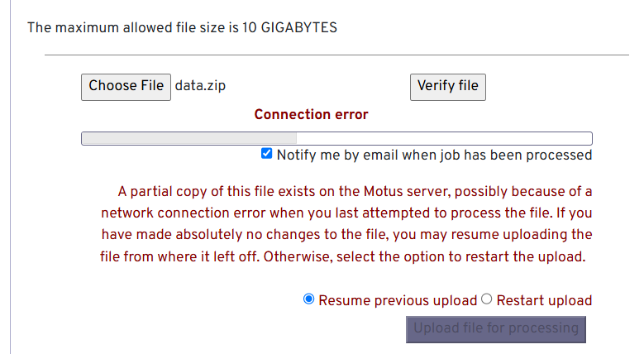
Task: Click the 'network connection error' warning line
Action: pyautogui.click(x=346, y=213)
